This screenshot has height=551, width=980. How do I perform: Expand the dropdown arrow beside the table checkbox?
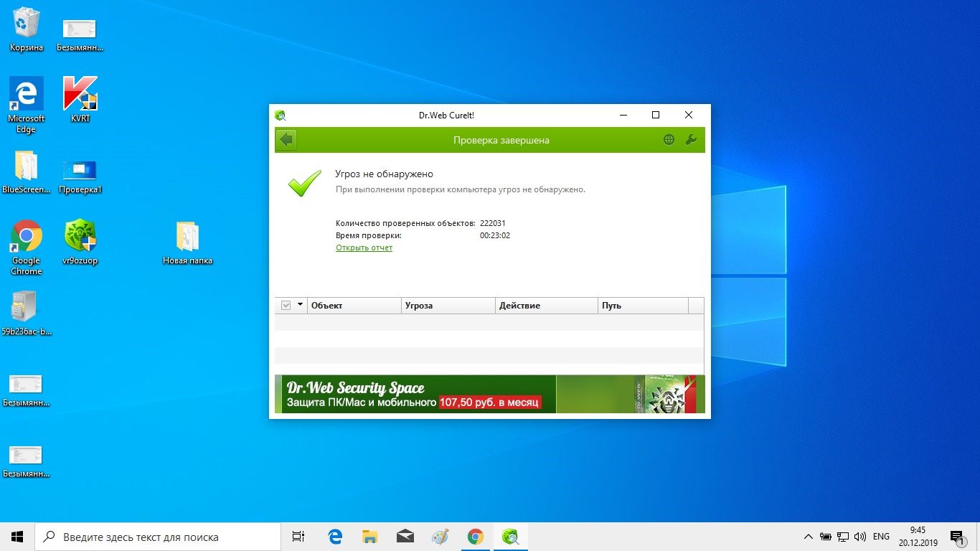click(x=300, y=305)
